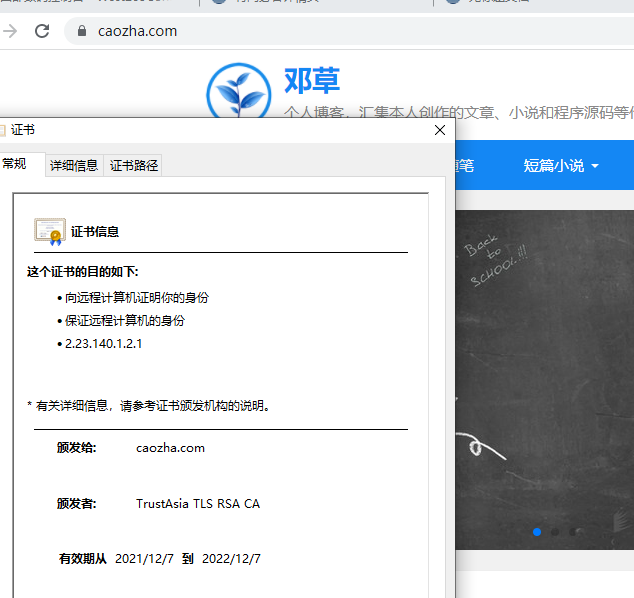Open the 证书路径 tab
This screenshot has height=598, width=634.
(133, 166)
